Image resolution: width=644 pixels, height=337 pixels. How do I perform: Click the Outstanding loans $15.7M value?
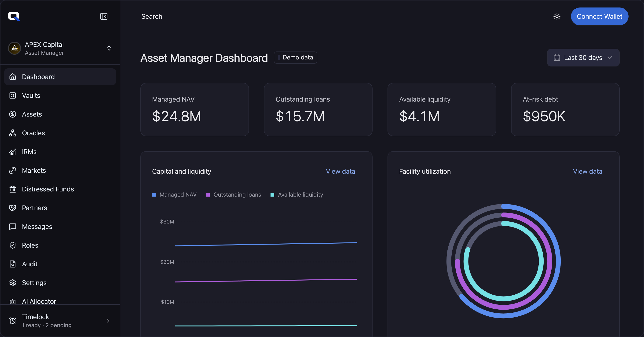point(300,116)
